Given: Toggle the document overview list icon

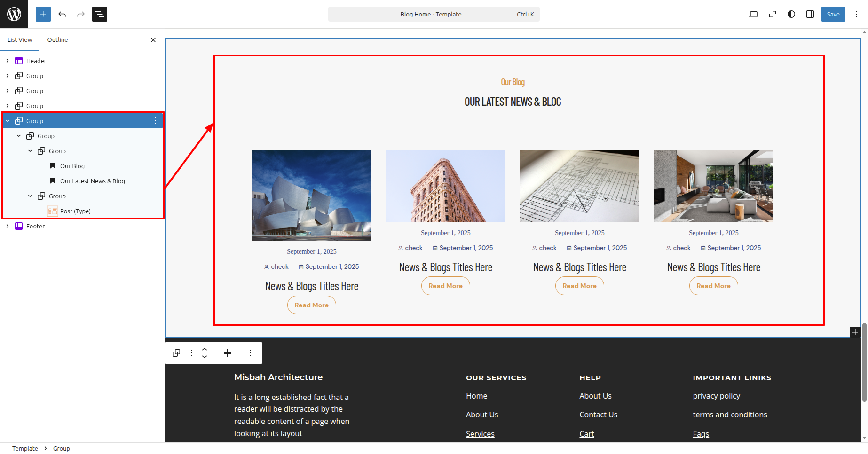Looking at the screenshot, I should click(x=100, y=14).
